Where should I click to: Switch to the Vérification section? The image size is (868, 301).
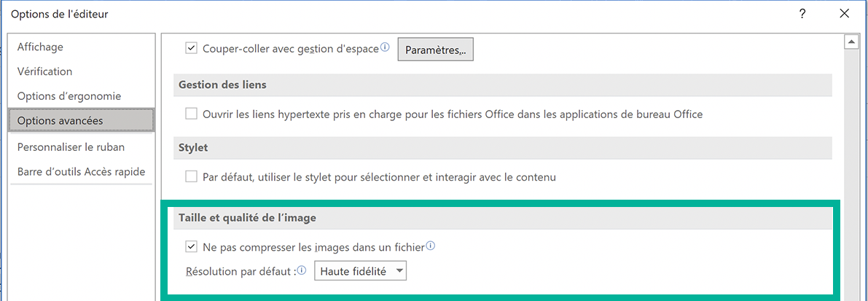pos(44,71)
